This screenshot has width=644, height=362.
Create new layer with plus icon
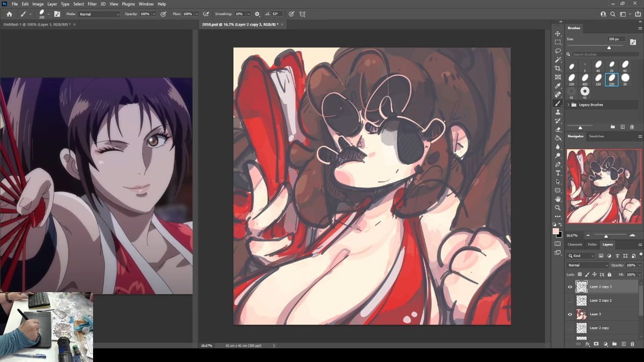click(x=623, y=344)
